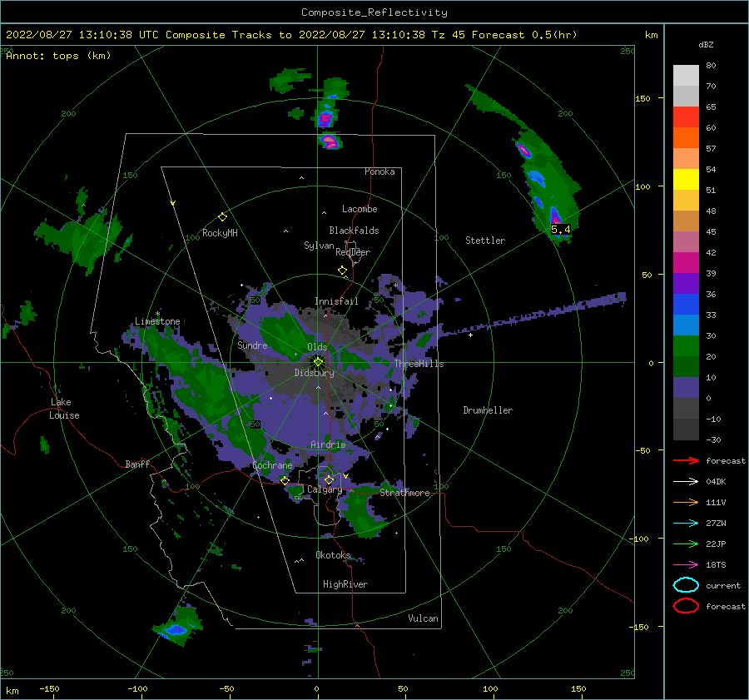This screenshot has height=700, width=749.
Task: Click the Sundre city label
Action: 252,345
